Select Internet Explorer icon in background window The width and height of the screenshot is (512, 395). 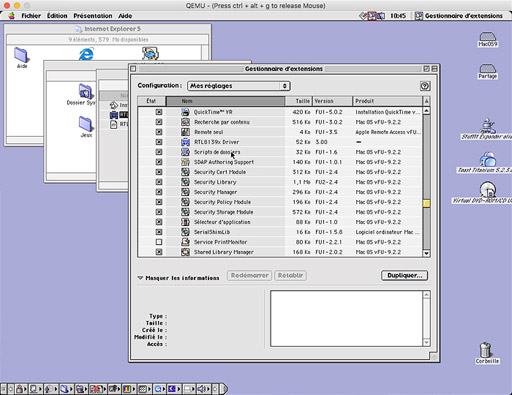coord(86,54)
